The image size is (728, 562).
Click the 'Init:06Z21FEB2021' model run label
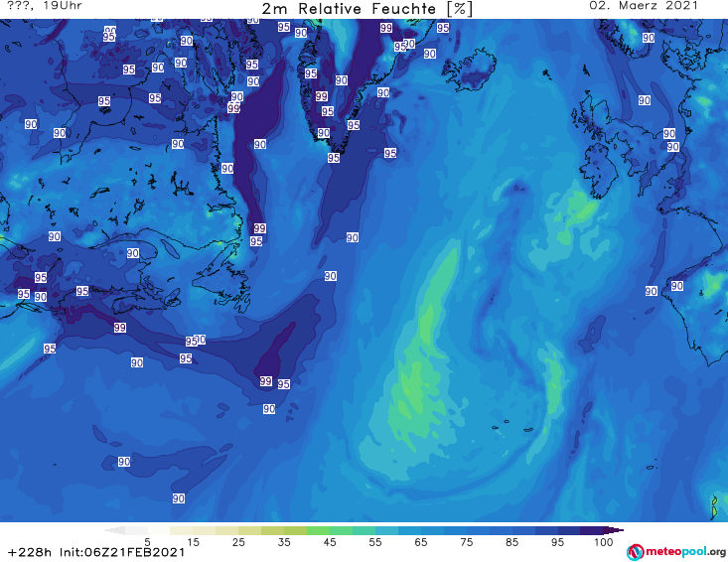pos(122,552)
